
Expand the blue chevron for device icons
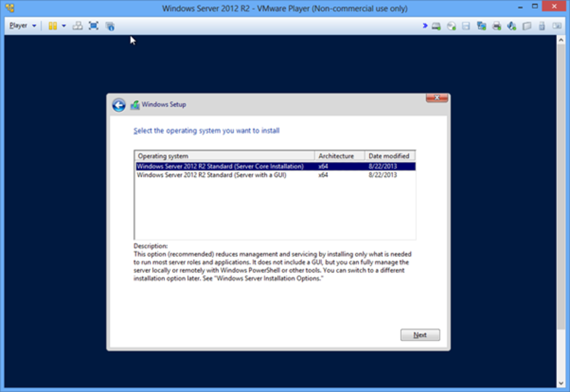(x=425, y=26)
